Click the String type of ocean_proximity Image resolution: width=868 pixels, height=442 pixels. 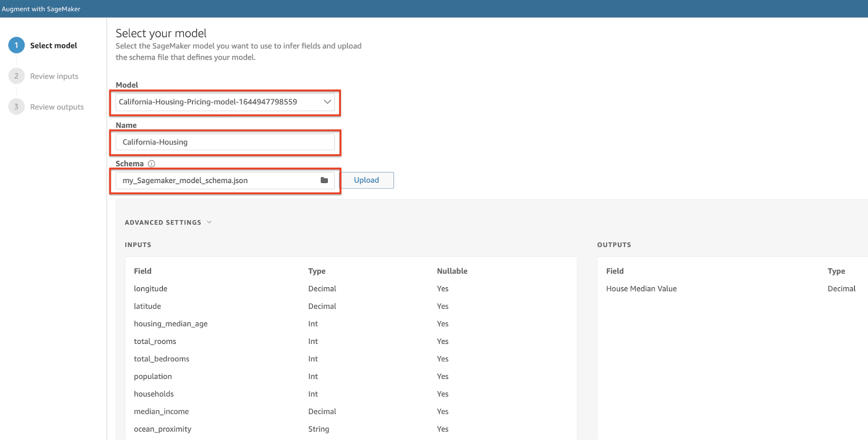tap(319, 429)
